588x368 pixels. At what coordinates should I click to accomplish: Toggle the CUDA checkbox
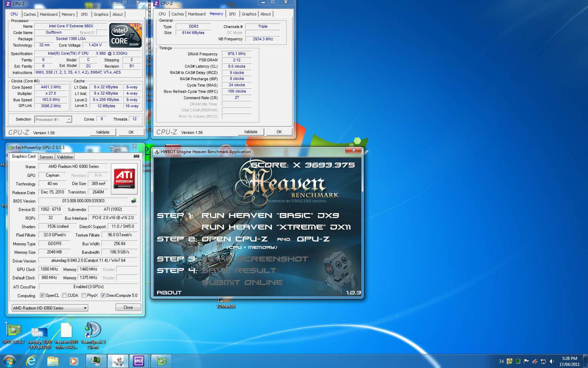(x=64, y=295)
